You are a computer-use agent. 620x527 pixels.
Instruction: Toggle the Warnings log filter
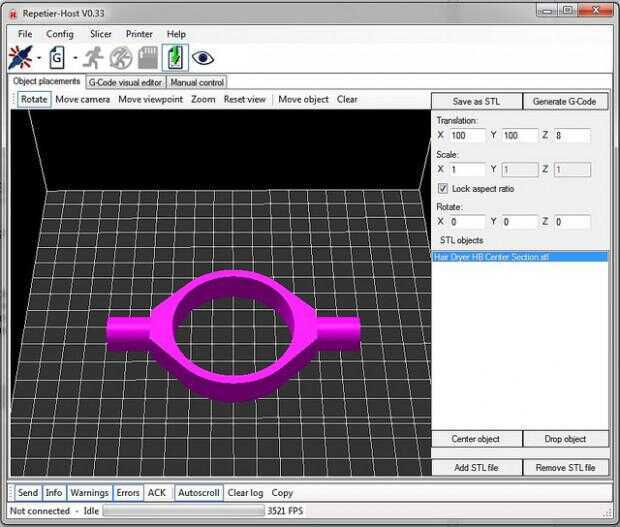(89, 493)
